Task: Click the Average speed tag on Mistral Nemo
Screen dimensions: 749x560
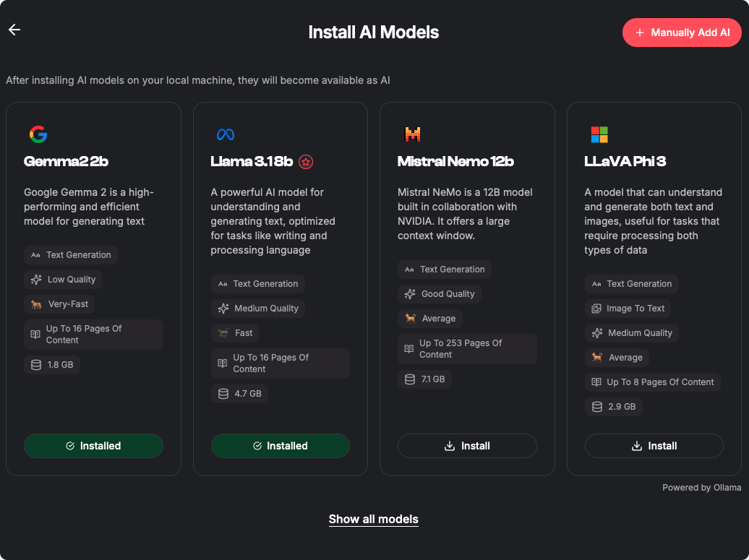Action: click(x=430, y=319)
